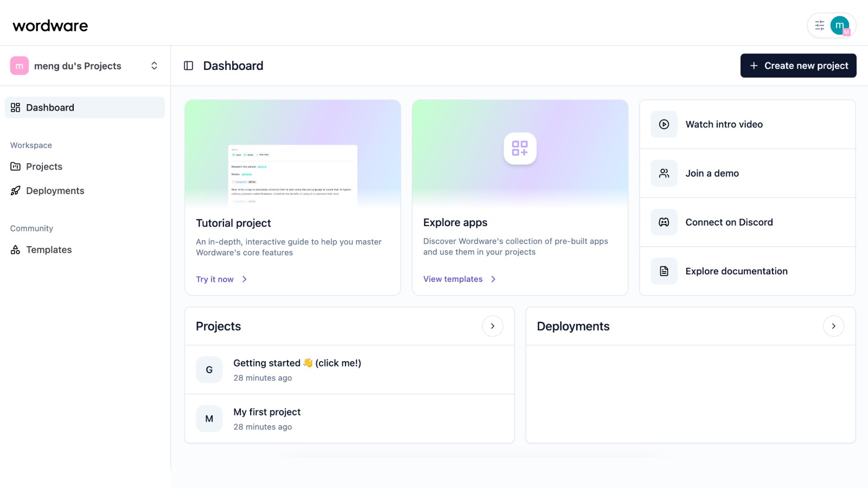The image size is (868, 488).
Task: Expand Deployments section with the arrow button
Action: [833, 326]
